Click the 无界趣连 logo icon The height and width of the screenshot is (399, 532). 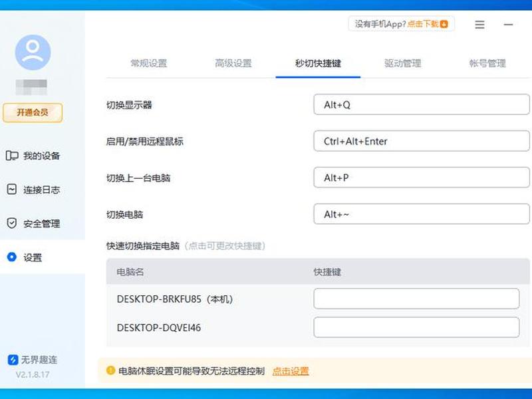pyautogui.click(x=13, y=360)
